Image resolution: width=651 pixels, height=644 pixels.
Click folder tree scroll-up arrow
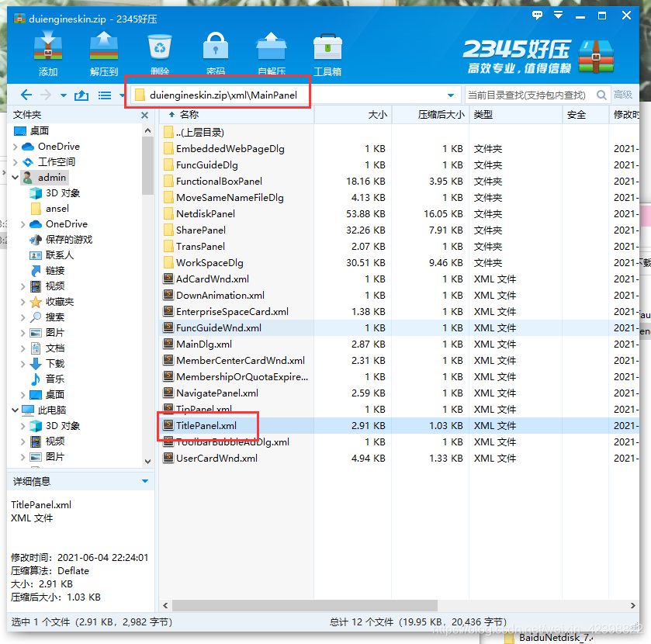(x=147, y=131)
